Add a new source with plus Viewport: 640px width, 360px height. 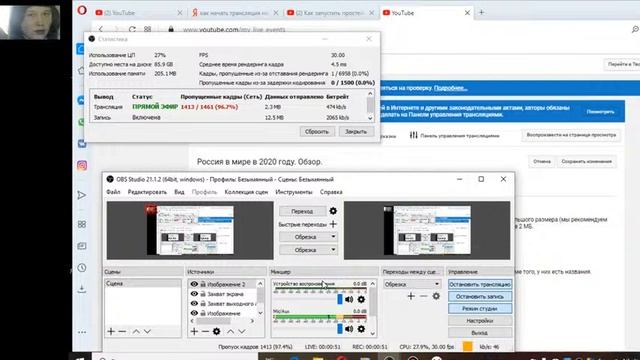pyautogui.click(x=194, y=331)
